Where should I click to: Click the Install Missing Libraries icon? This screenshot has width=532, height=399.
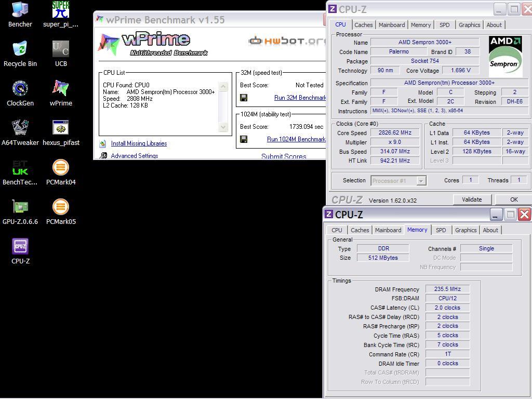(x=103, y=143)
